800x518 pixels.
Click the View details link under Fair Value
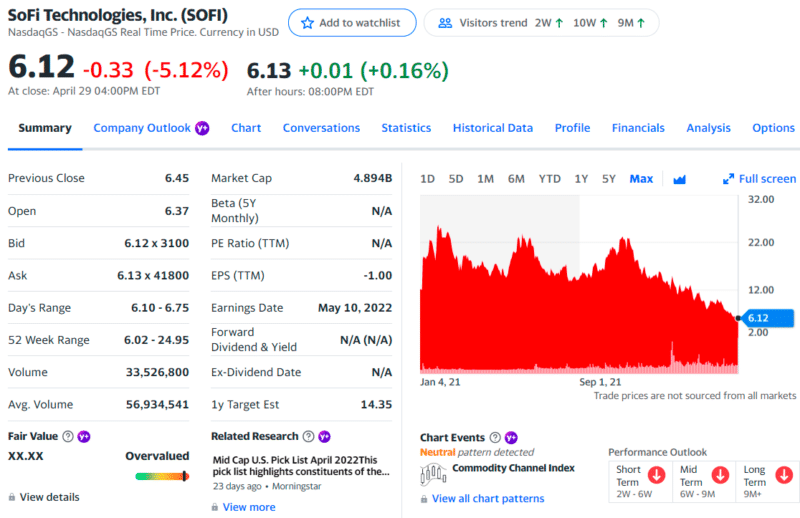pos(49,497)
